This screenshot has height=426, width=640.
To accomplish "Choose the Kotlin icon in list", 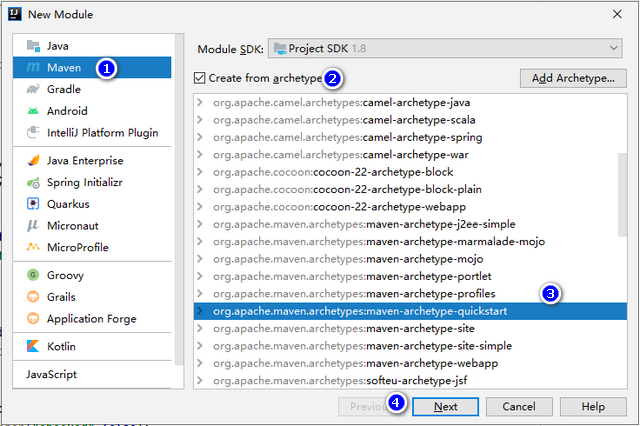I will click(x=33, y=346).
